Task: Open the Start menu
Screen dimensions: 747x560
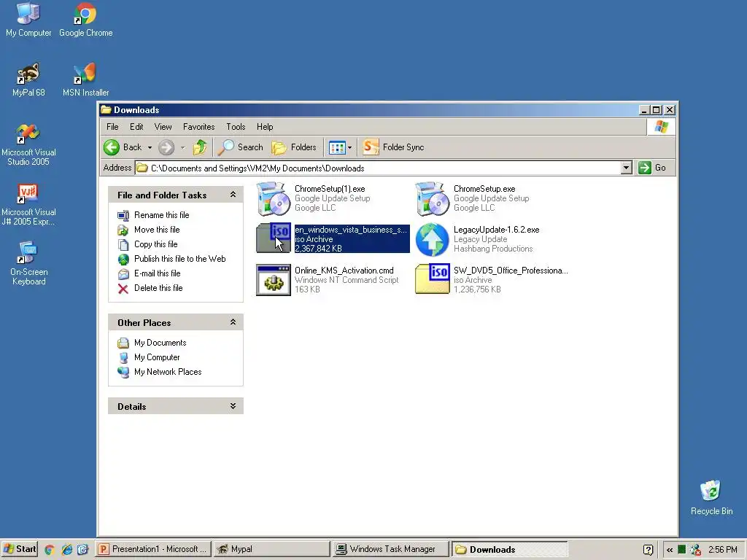Action: [x=20, y=550]
